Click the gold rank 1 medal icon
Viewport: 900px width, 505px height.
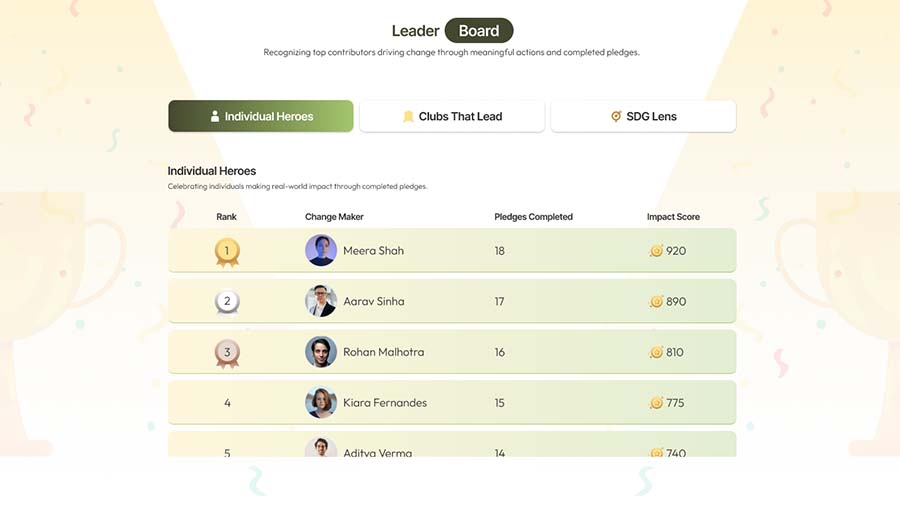click(x=227, y=251)
